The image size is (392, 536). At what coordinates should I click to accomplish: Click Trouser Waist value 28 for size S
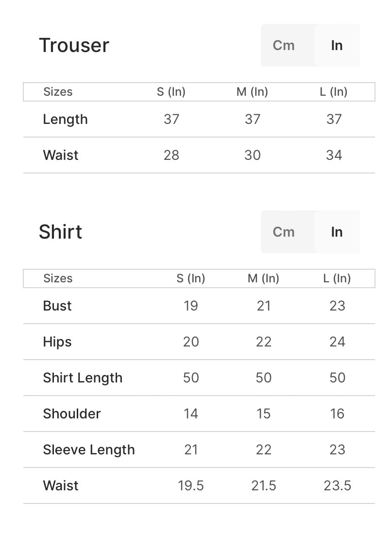[171, 155]
